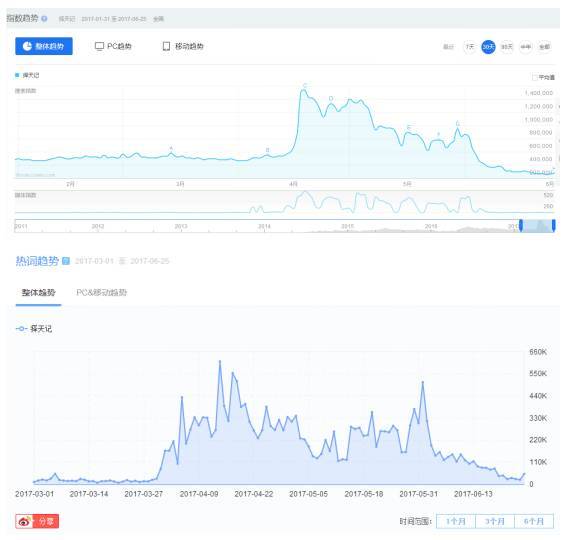Click the 2017-04-09 axis date label
567x540 pixels.
pos(199,494)
